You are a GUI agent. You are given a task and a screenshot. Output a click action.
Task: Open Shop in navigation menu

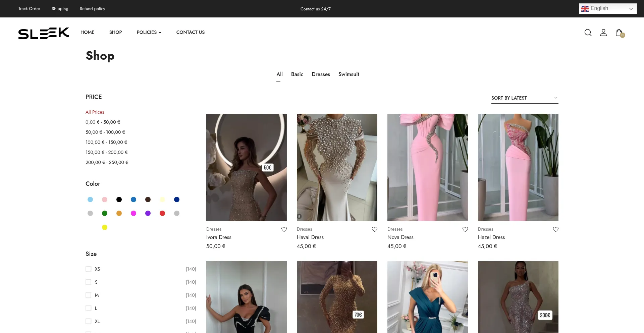tap(115, 32)
